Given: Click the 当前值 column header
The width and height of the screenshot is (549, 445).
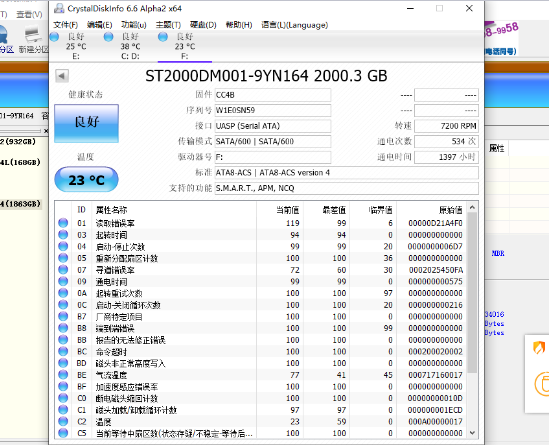Looking at the screenshot, I should pyautogui.click(x=280, y=210).
